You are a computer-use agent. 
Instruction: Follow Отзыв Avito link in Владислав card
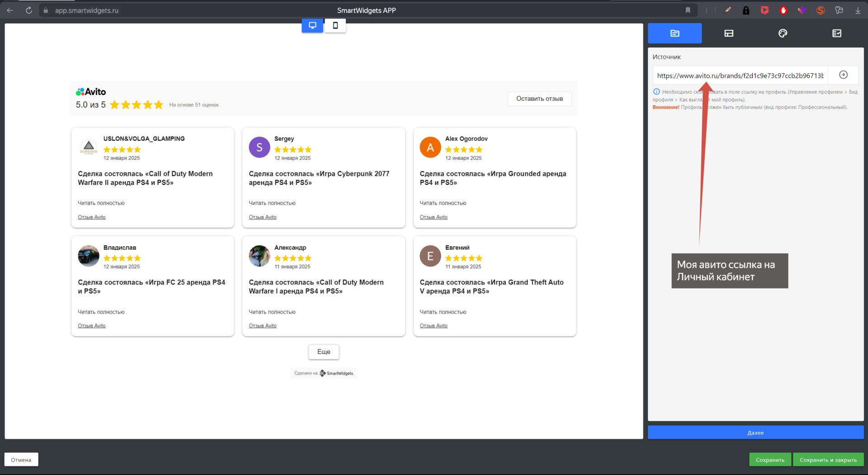(x=92, y=326)
